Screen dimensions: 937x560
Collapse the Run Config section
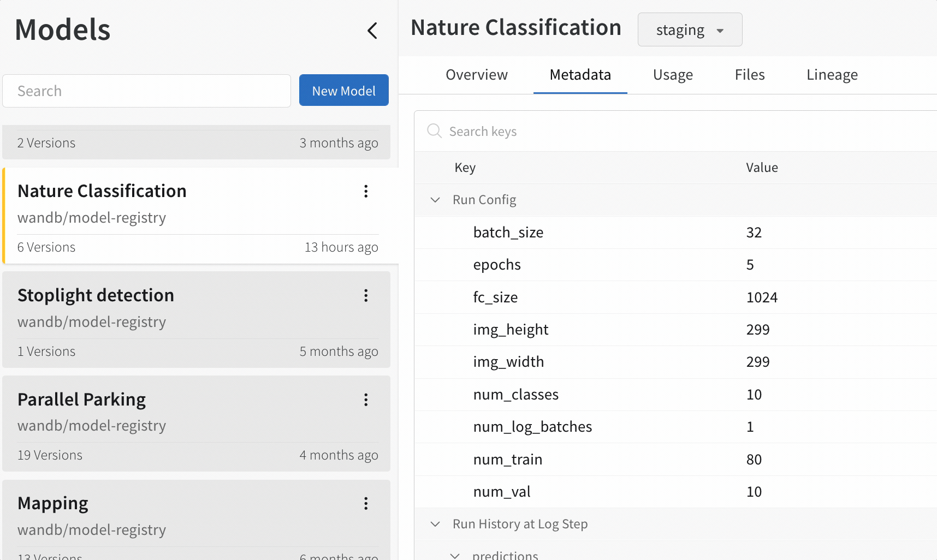pos(435,200)
